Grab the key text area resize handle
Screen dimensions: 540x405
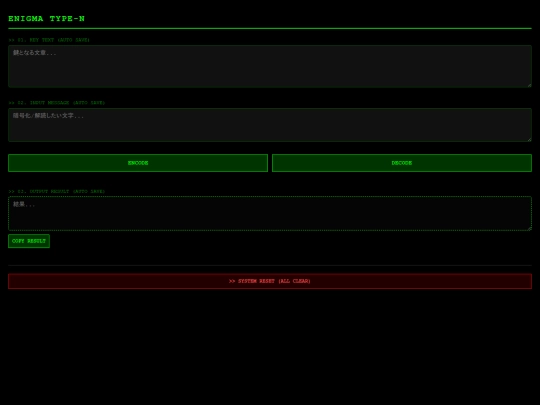pos(529,85)
